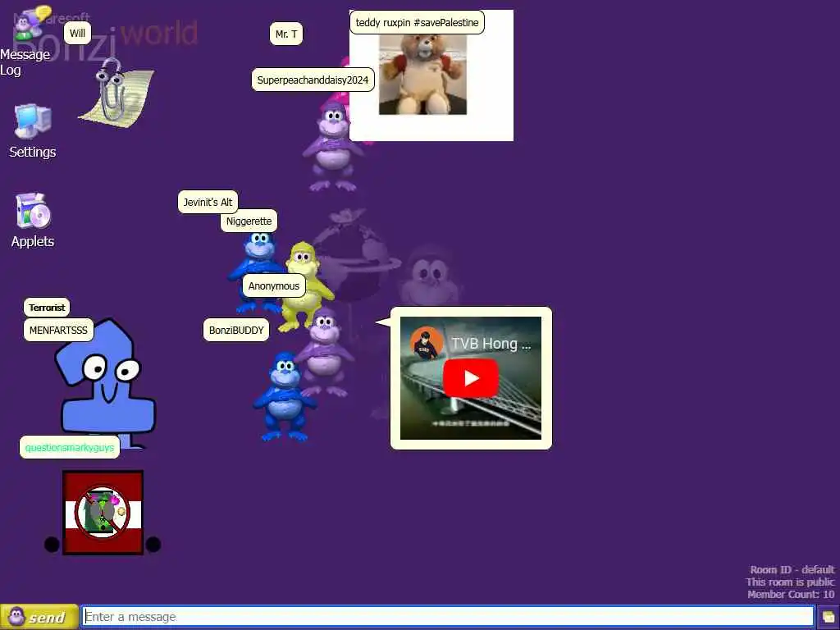Select the red-white flag box character

point(103,513)
